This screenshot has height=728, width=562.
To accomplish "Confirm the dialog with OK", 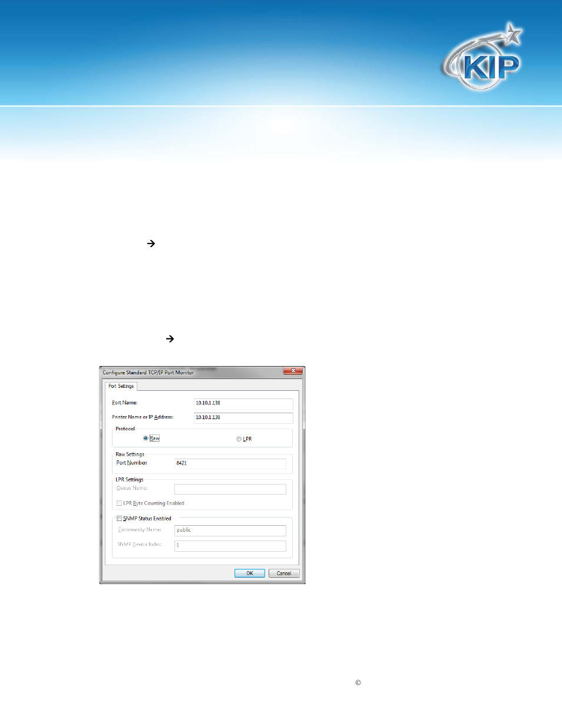I will [250, 573].
